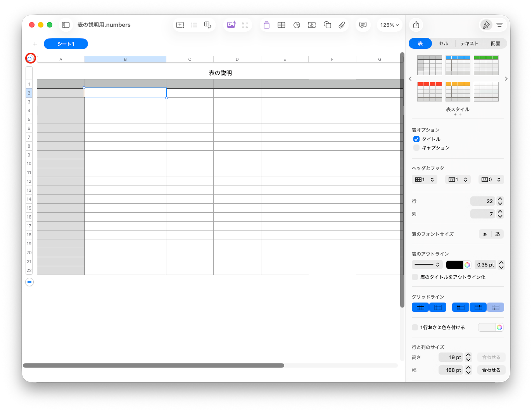Open the add category/pivot table icon

tap(208, 25)
